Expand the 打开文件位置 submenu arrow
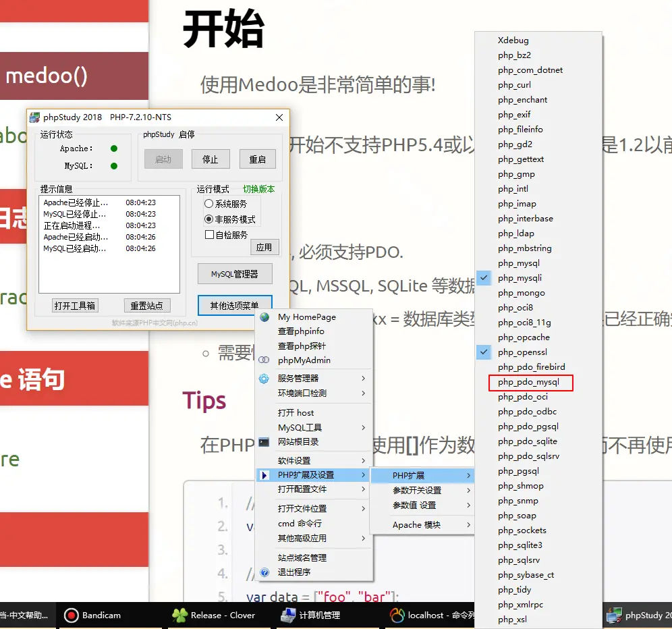This screenshot has height=629, width=672. click(x=364, y=508)
